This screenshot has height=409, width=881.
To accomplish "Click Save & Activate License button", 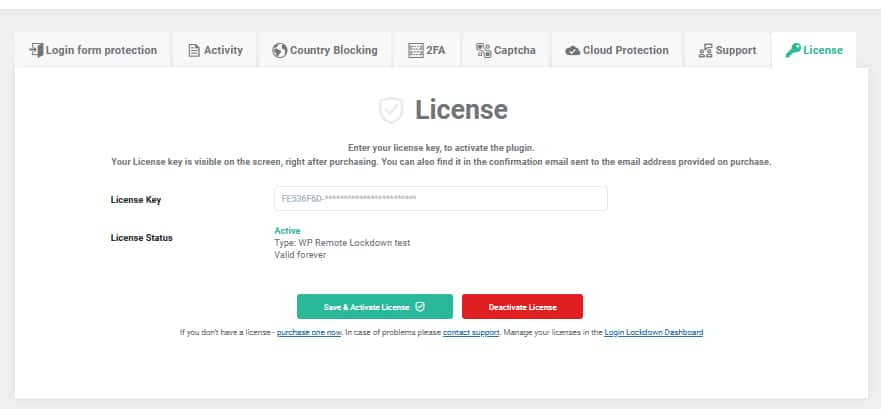I will [x=375, y=307].
